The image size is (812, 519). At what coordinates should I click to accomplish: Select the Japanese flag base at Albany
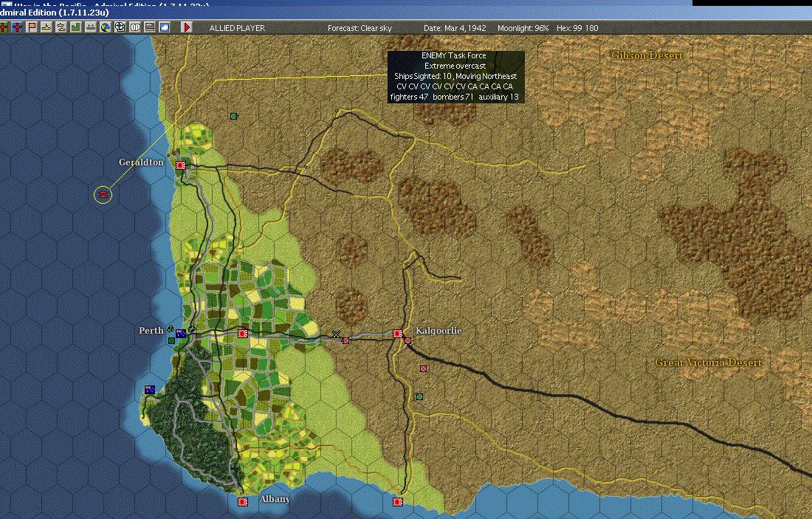click(242, 501)
